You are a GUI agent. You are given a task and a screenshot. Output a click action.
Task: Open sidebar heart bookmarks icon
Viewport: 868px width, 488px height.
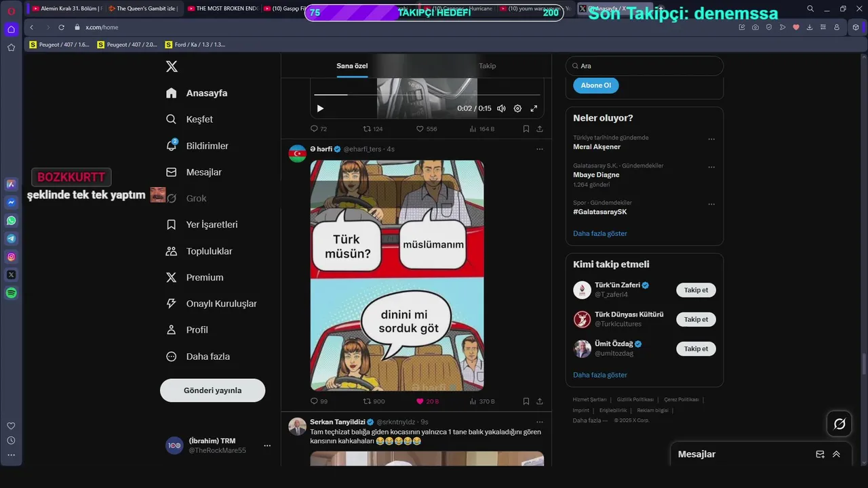11,426
